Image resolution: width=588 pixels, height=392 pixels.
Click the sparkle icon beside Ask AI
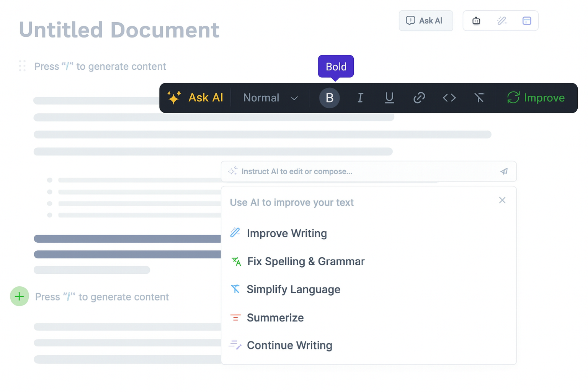point(174,98)
